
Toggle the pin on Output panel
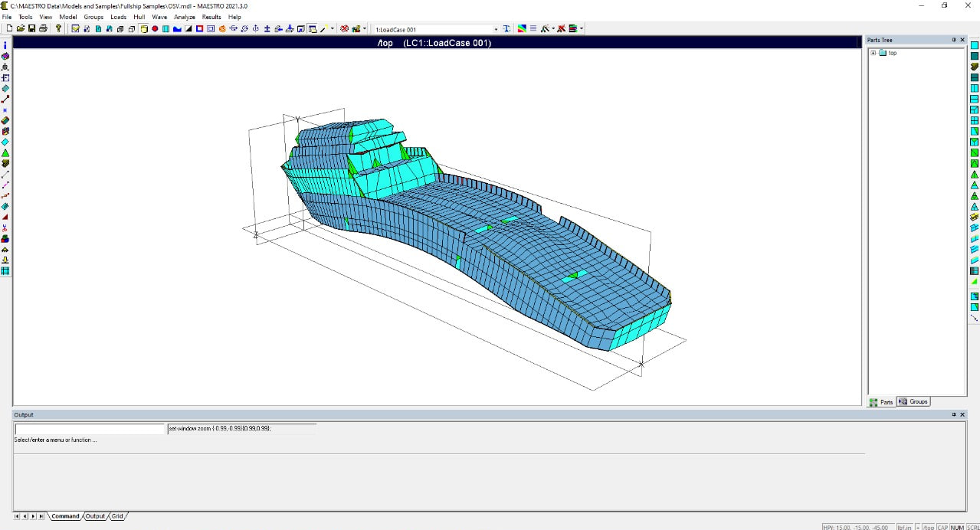pos(954,414)
